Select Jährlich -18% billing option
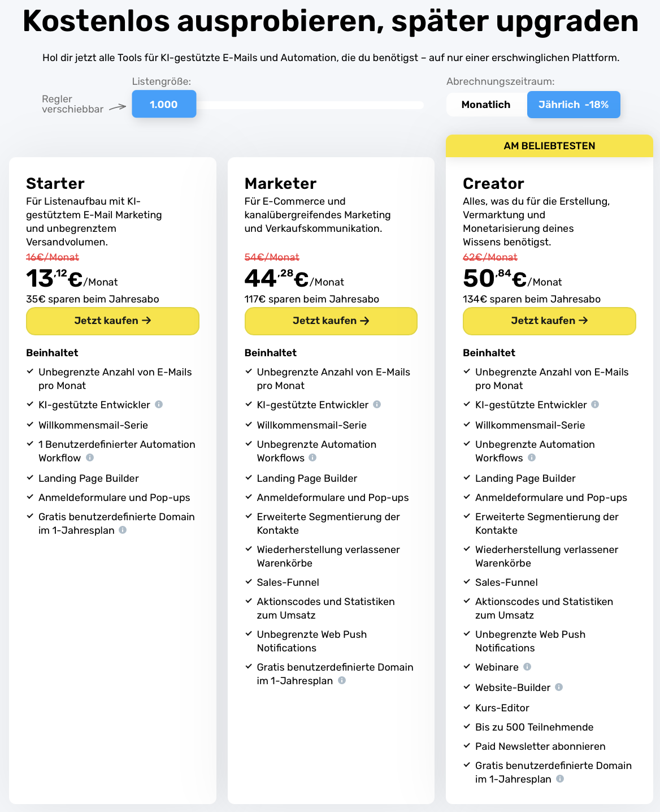This screenshot has width=660, height=812. [x=574, y=105]
